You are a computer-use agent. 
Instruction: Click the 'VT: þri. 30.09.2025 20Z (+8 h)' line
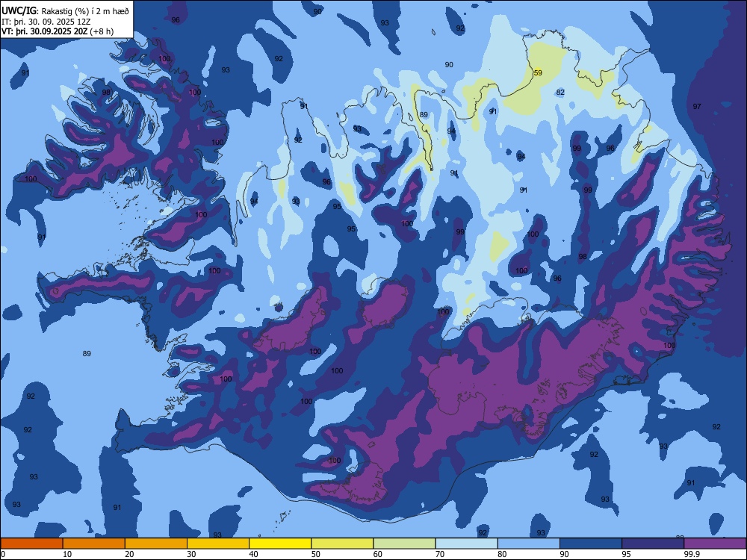pyautogui.click(x=58, y=31)
